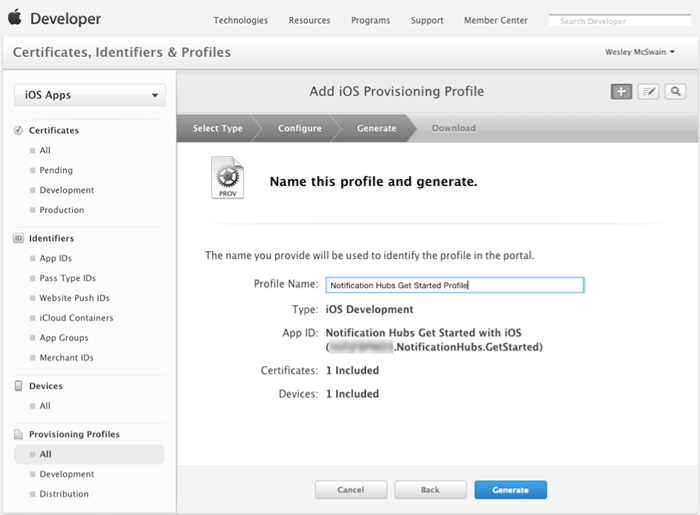Open Development under Certificates
This screenshot has width=700, height=515.
pos(67,190)
